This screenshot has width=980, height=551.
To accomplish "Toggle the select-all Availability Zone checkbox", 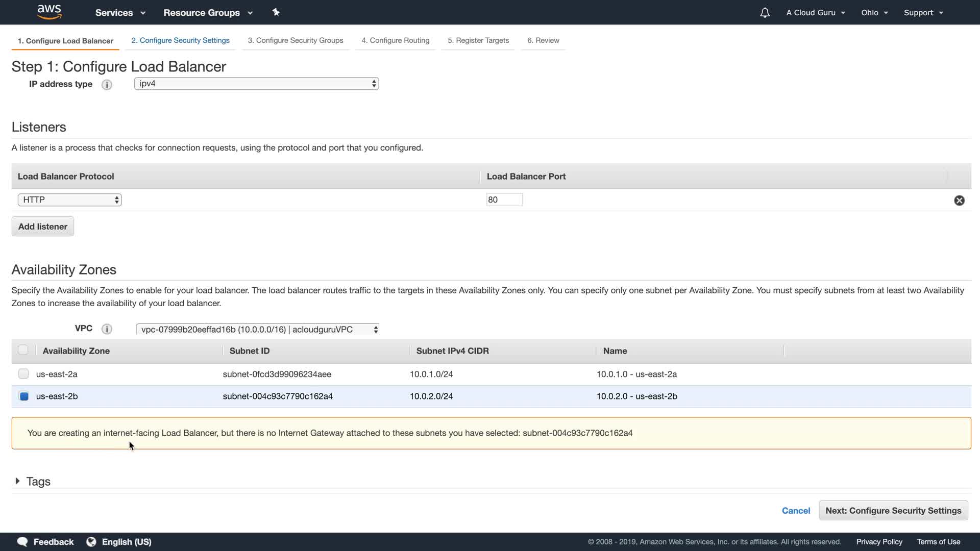I will (x=23, y=350).
